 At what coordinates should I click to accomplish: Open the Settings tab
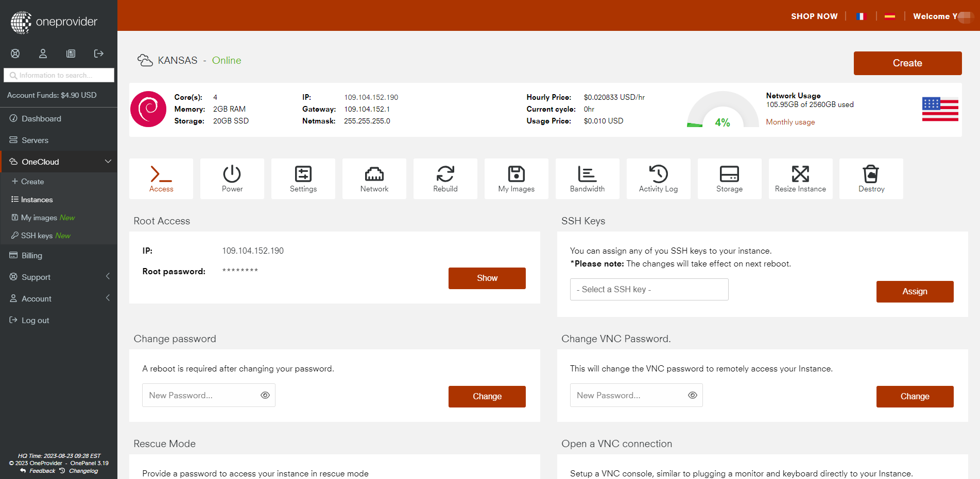click(303, 179)
